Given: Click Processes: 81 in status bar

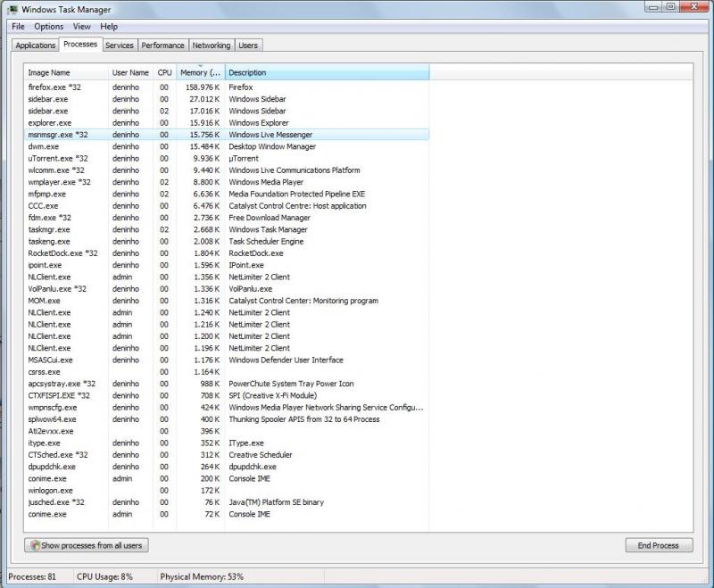Looking at the screenshot, I should coord(32,576).
